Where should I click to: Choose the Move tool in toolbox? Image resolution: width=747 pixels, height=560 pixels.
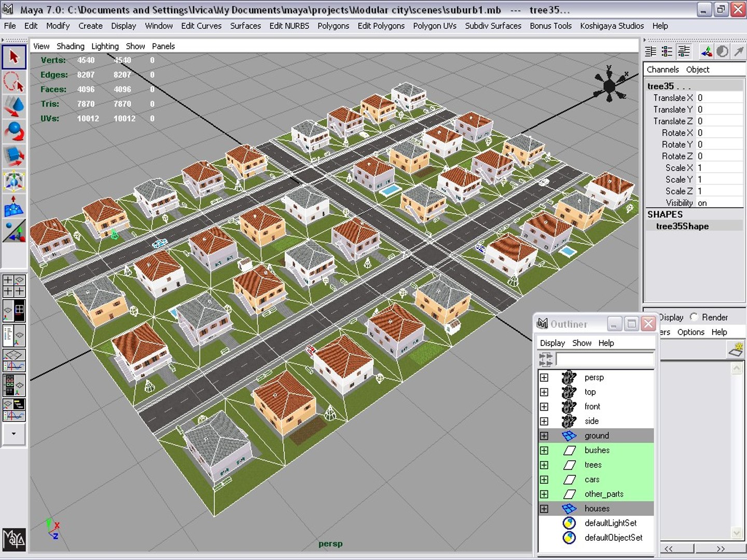(14, 107)
